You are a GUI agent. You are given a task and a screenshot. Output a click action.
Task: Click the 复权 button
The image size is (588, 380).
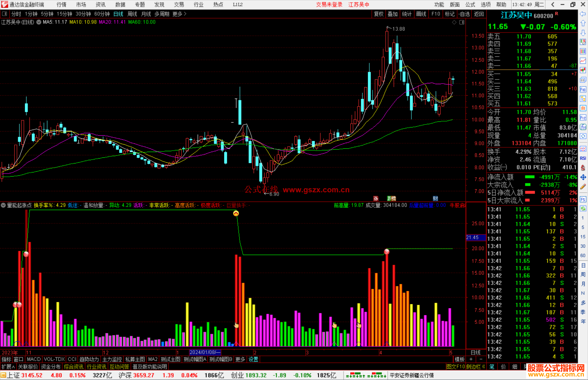coord(379,14)
